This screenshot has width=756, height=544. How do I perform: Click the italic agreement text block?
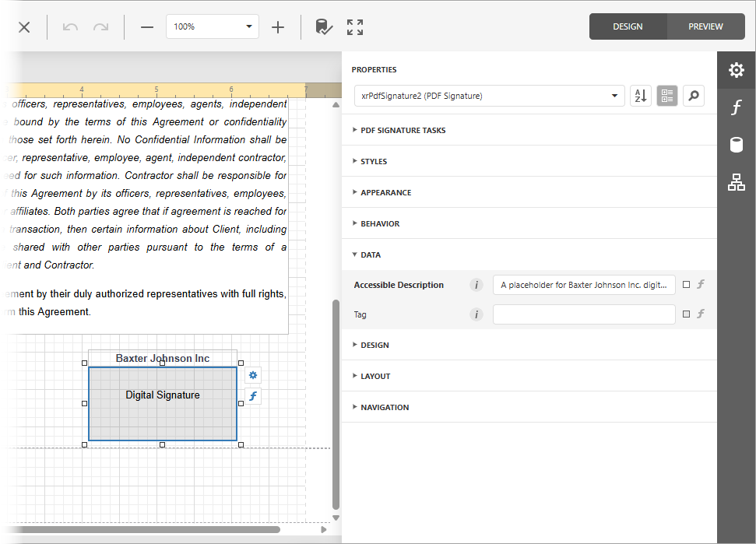[x=145, y=184]
